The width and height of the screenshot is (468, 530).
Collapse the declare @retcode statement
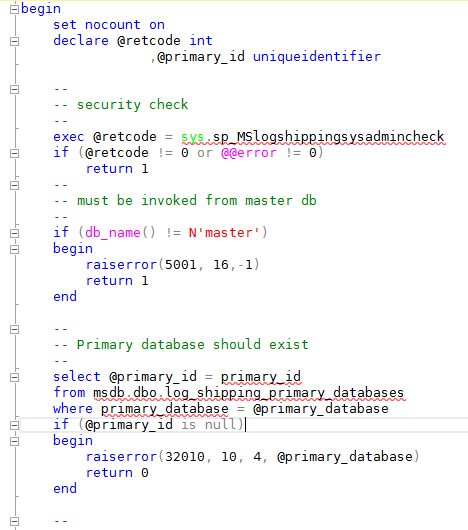[x=14, y=42]
